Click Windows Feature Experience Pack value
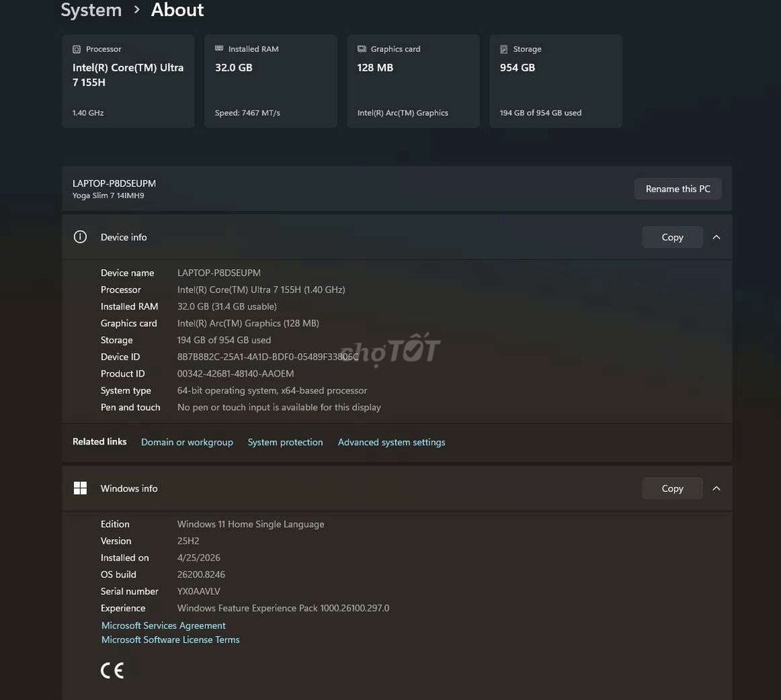The width and height of the screenshot is (781, 700). 284,608
